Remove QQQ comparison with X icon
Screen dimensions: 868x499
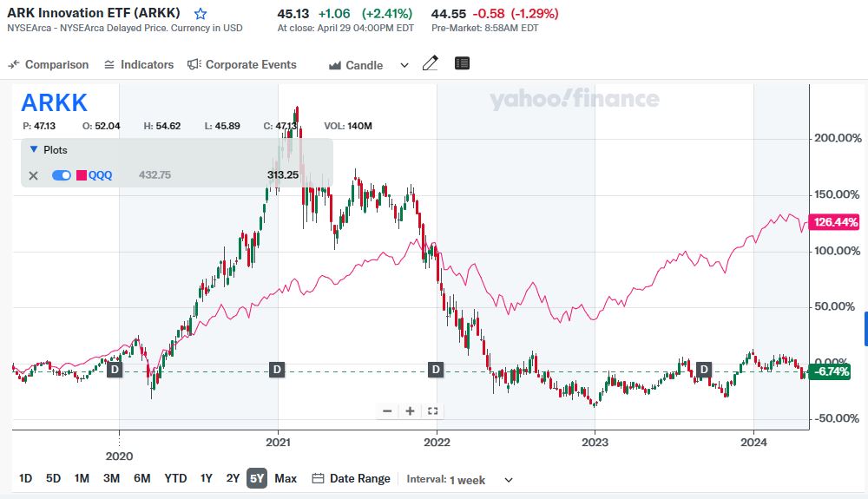coord(33,175)
